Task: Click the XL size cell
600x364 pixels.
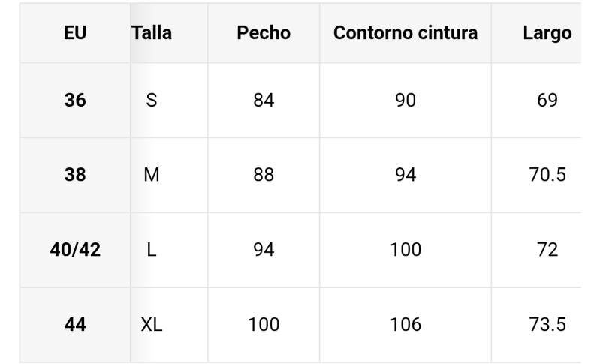Action: click(152, 325)
